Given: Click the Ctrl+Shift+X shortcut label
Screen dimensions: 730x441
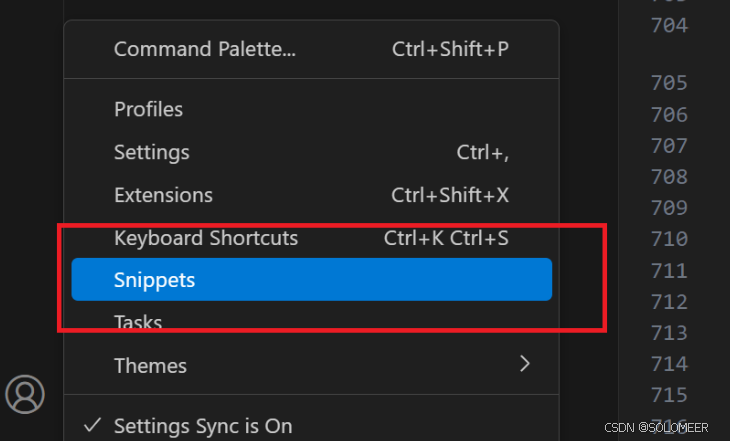Looking at the screenshot, I should coord(450,195).
